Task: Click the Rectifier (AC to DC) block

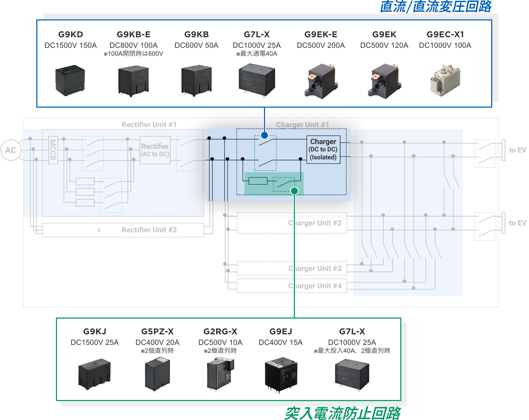Action: point(155,150)
